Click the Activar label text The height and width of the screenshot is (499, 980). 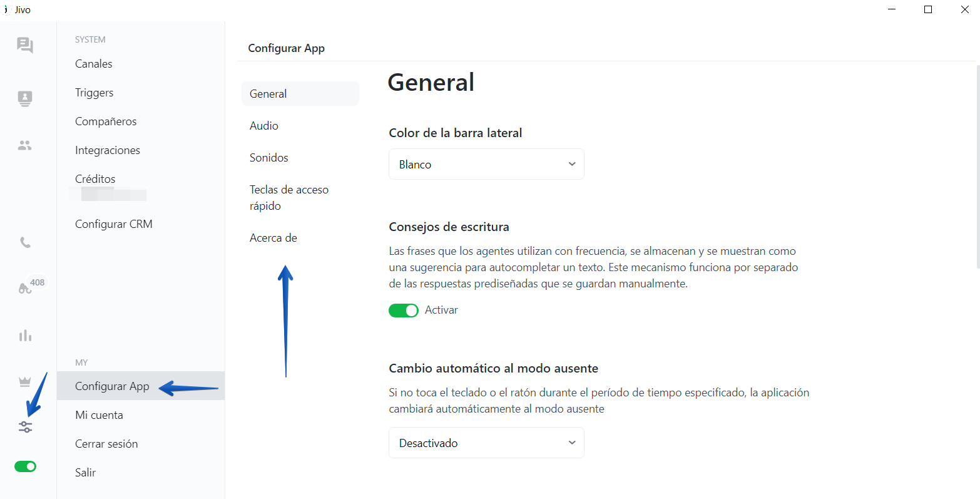tap(441, 310)
